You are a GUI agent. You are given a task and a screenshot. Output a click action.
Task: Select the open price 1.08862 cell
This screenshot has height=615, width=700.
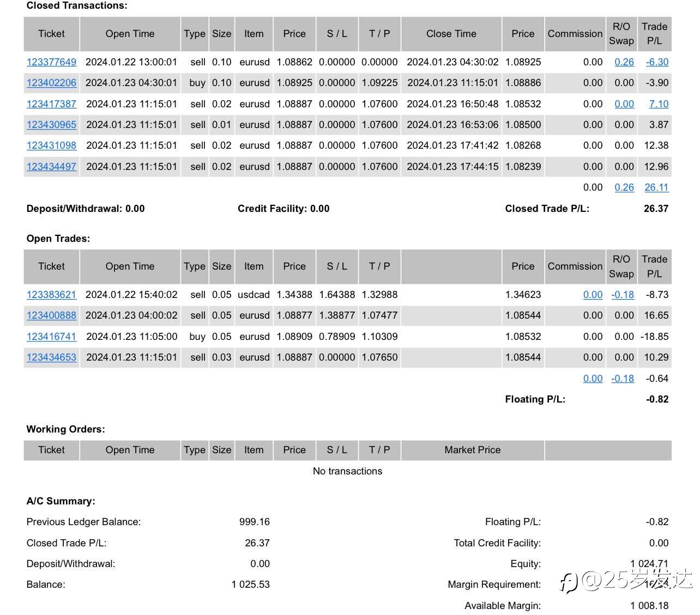point(294,62)
